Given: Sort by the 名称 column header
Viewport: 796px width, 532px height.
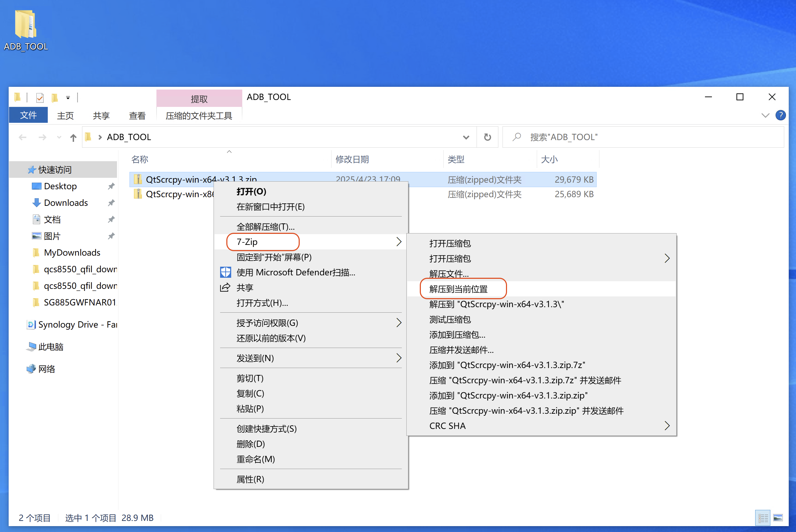Looking at the screenshot, I should tap(140, 159).
